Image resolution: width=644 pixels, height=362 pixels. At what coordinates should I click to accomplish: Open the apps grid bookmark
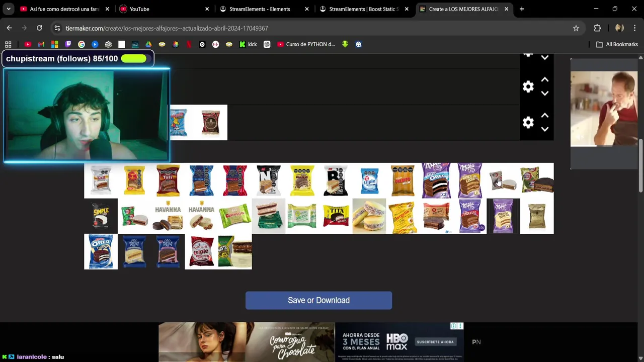pos(8,44)
